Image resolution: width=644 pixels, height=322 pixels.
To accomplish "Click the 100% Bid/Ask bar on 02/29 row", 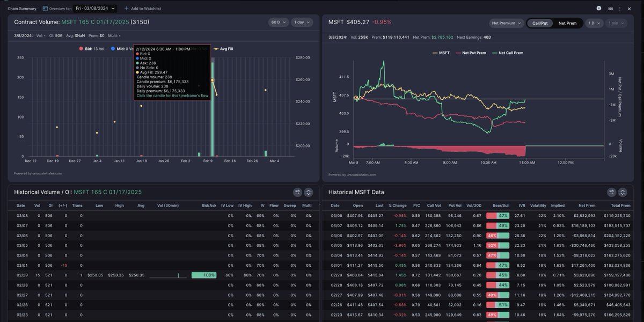I will click(204, 275).
